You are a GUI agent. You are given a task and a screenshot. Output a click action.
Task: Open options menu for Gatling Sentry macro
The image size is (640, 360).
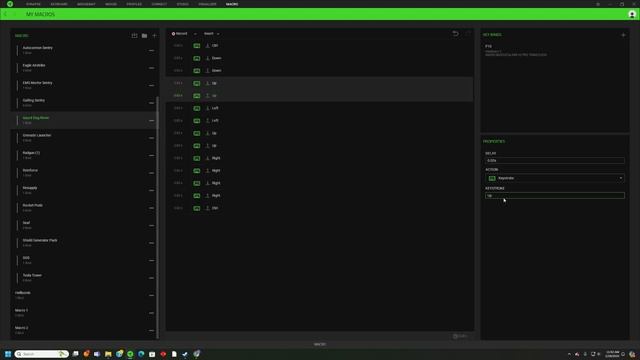point(151,103)
